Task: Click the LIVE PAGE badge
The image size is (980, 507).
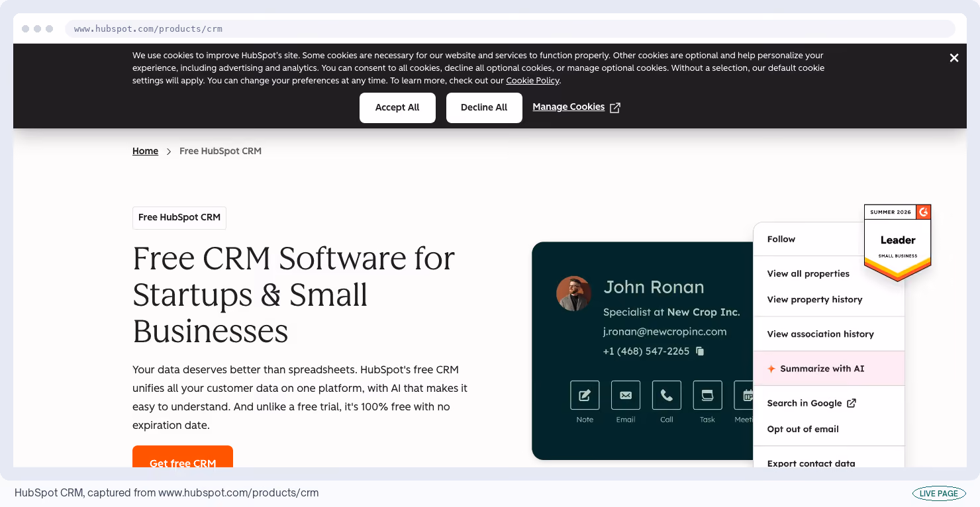Action: pos(939,493)
